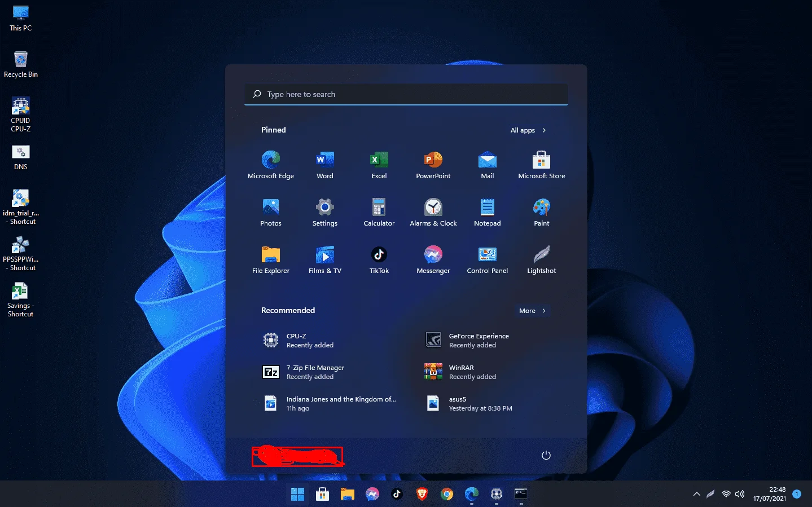Select the Savings shortcut on the desktop
Image resolution: width=812 pixels, height=507 pixels.
(x=21, y=299)
